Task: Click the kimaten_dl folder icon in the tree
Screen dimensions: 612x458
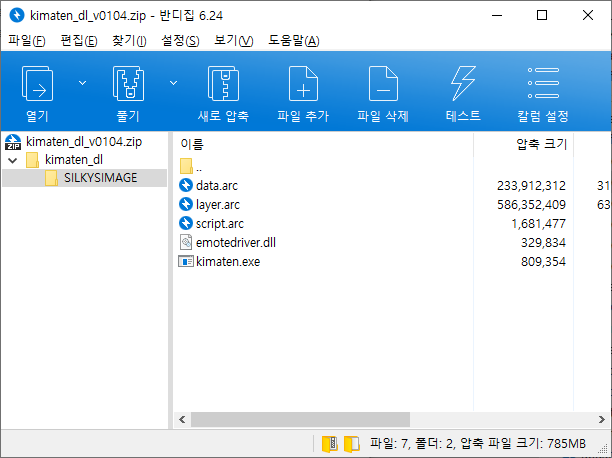Action: pos(32,160)
